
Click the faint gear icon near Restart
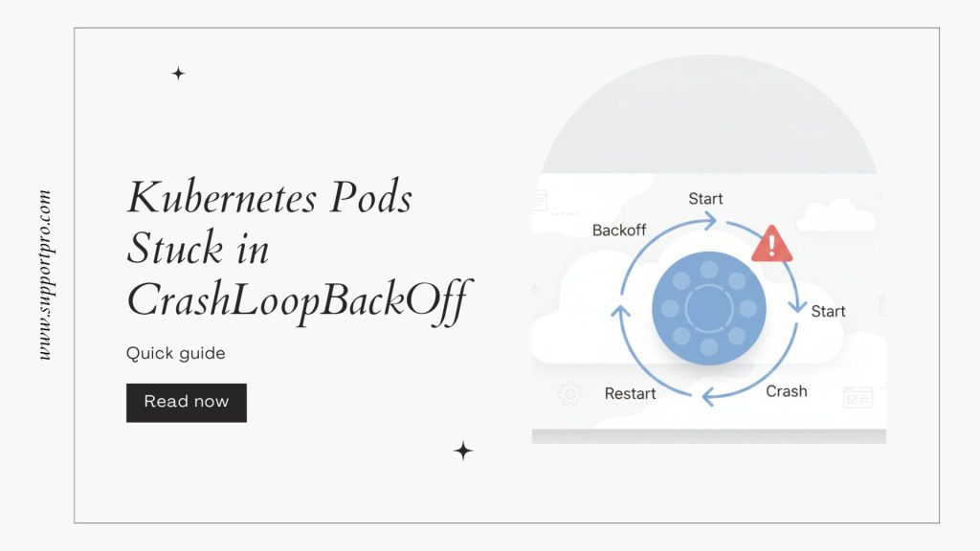click(x=569, y=393)
